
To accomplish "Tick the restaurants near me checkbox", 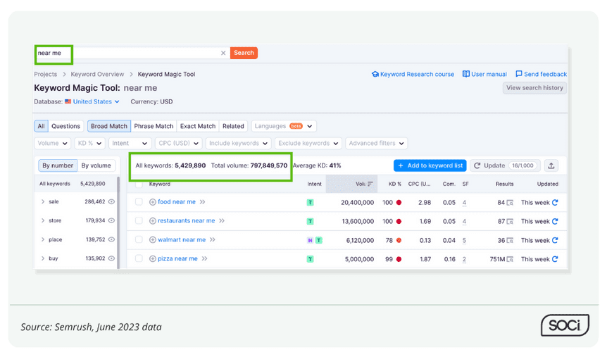I will click(139, 221).
